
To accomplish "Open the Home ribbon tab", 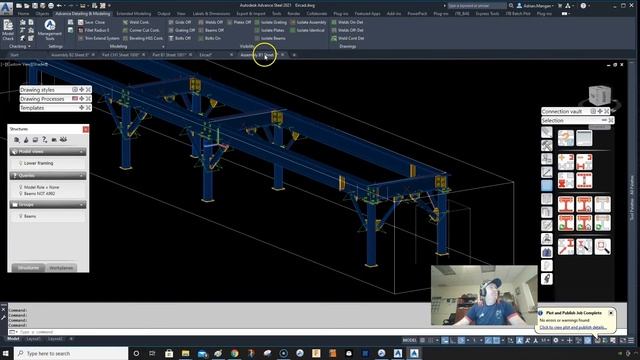I will pyautogui.click(x=23, y=13).
